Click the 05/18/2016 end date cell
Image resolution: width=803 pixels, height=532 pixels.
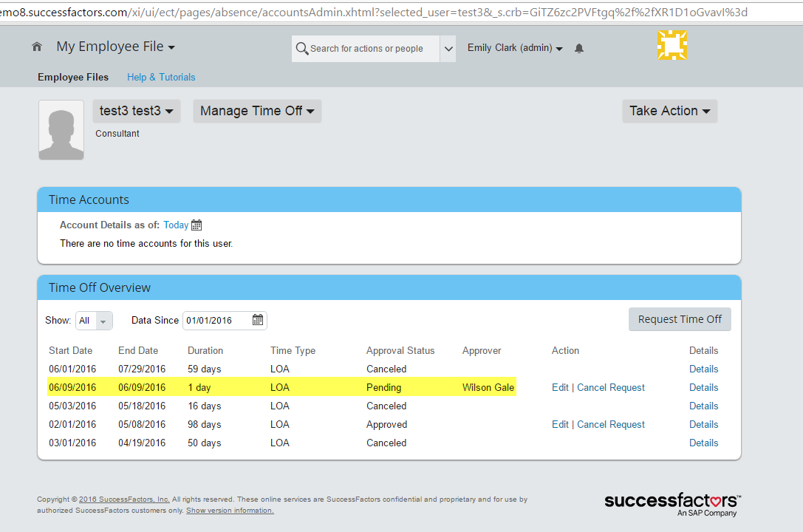[x=142, y=406]
